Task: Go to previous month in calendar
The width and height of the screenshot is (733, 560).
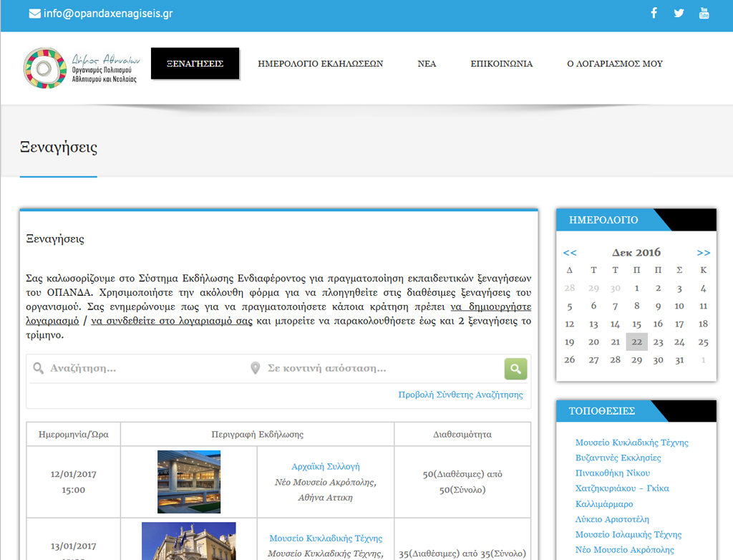Action: point(570,253)
